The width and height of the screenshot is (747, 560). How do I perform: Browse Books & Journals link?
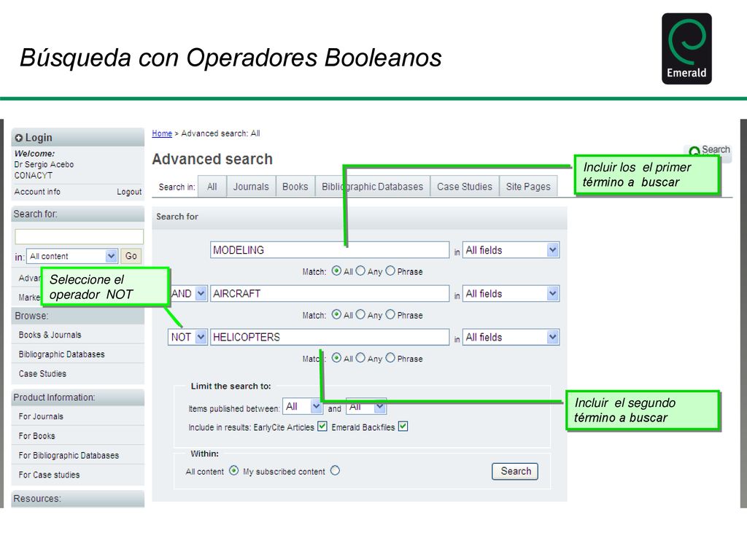point(50,335)
